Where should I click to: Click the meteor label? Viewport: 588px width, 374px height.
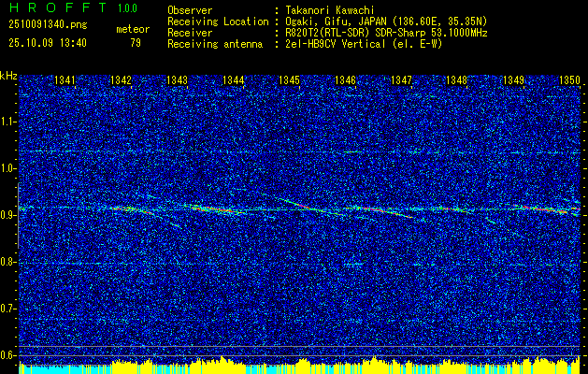(133, 29)
